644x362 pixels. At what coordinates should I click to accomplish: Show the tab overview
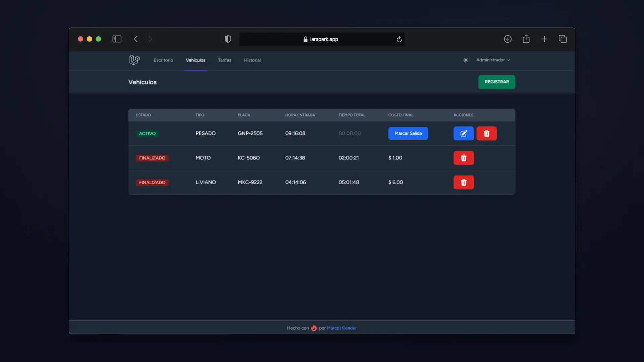pos(563,39)
